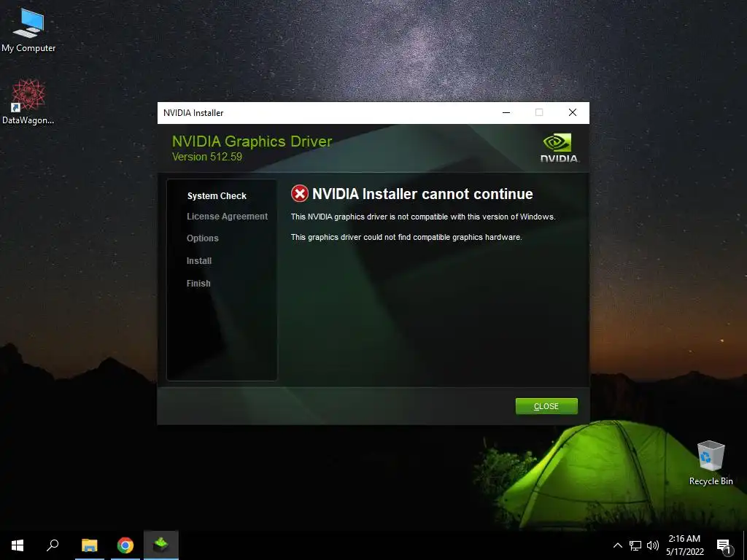This screenshot has height=560, width=747.
Task: Click the 'Version 512.59' text
Action: (x=206, y=157)
